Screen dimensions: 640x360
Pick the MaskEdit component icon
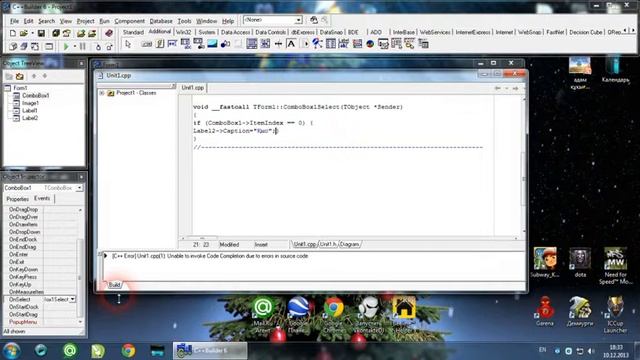coord(173,44)
